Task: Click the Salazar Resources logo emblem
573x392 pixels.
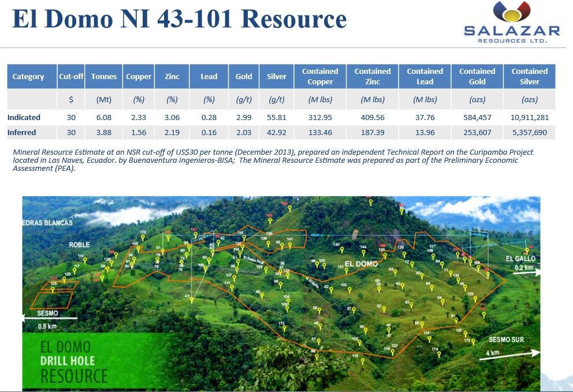Action: pyautogui.click(x=512, y=13)
